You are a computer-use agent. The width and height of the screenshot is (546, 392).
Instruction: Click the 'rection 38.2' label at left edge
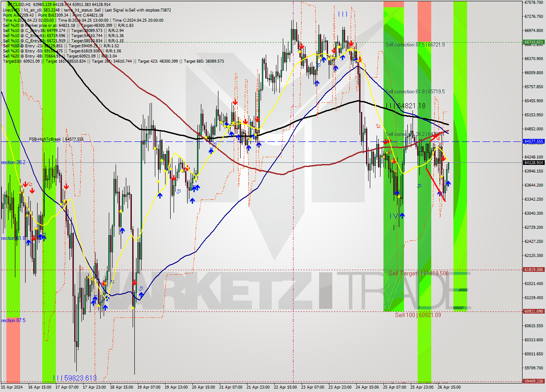(x=13, y=163)
